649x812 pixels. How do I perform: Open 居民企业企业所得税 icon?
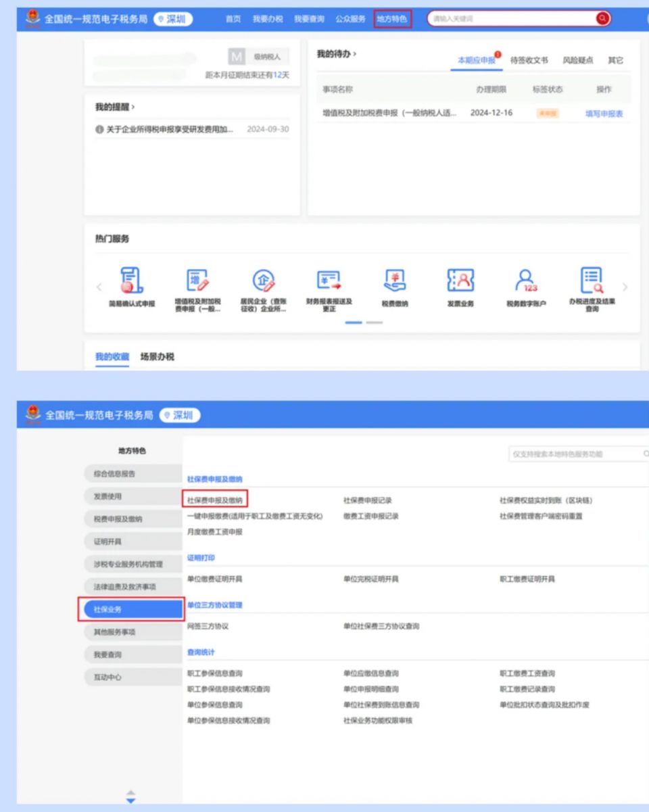[263, 280]
